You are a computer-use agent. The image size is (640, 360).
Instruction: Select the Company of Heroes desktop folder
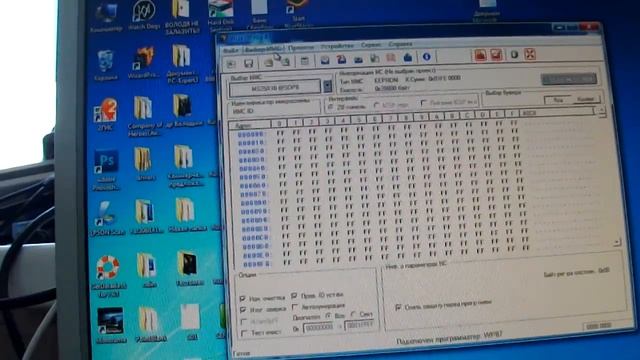pyautogui.click(x=144, y=116)
